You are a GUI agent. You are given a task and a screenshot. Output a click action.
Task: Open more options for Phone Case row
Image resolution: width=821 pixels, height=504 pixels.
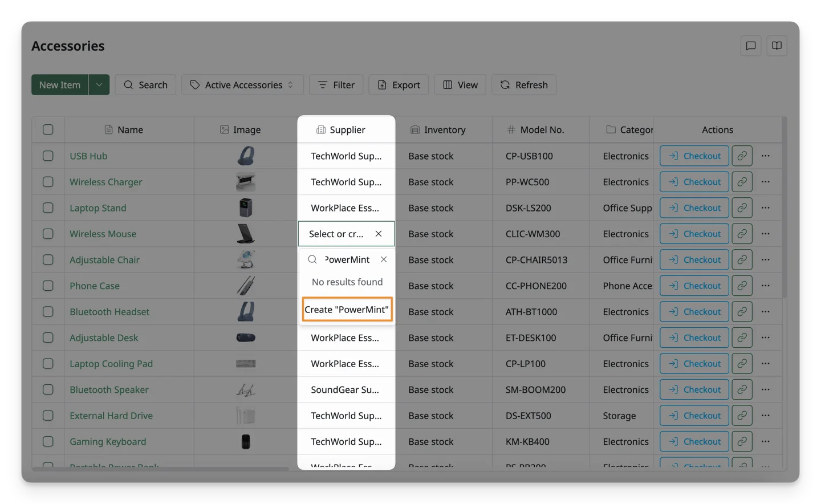[765, 286]
